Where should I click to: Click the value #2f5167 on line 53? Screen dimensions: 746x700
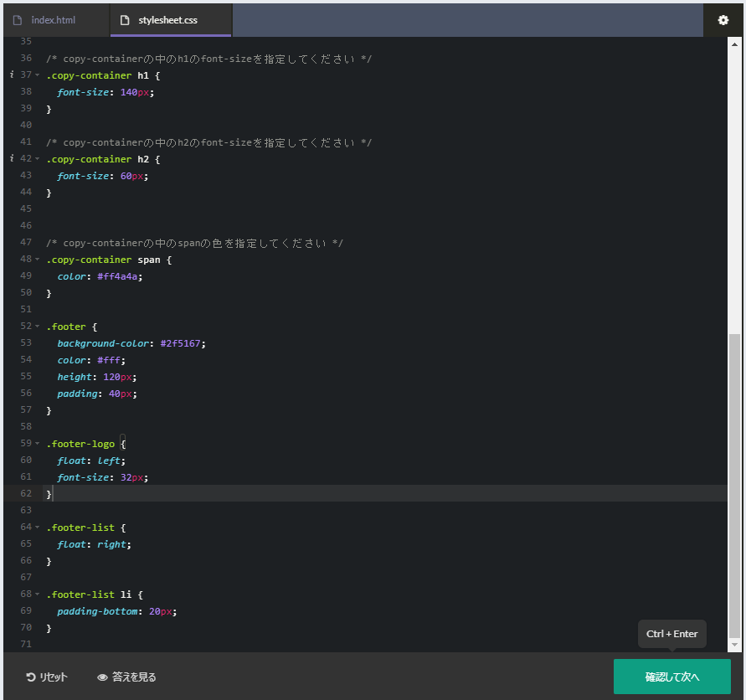point(180,343)
